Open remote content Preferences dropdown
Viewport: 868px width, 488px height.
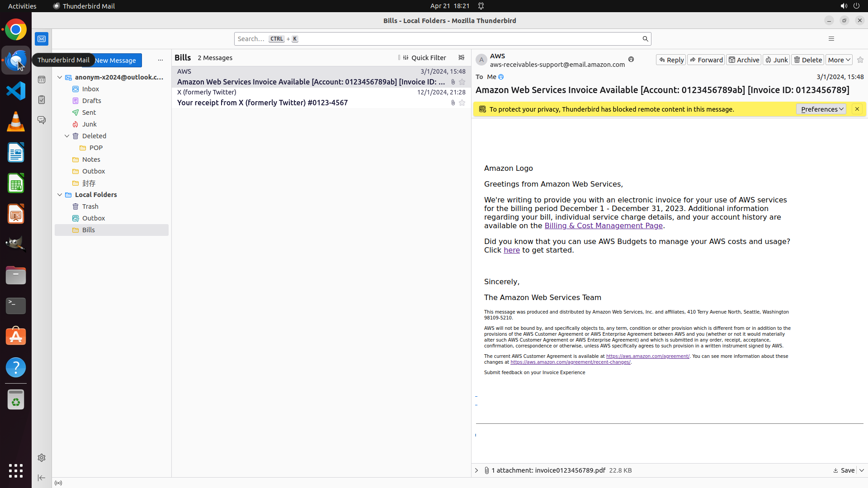pos(821,109)
